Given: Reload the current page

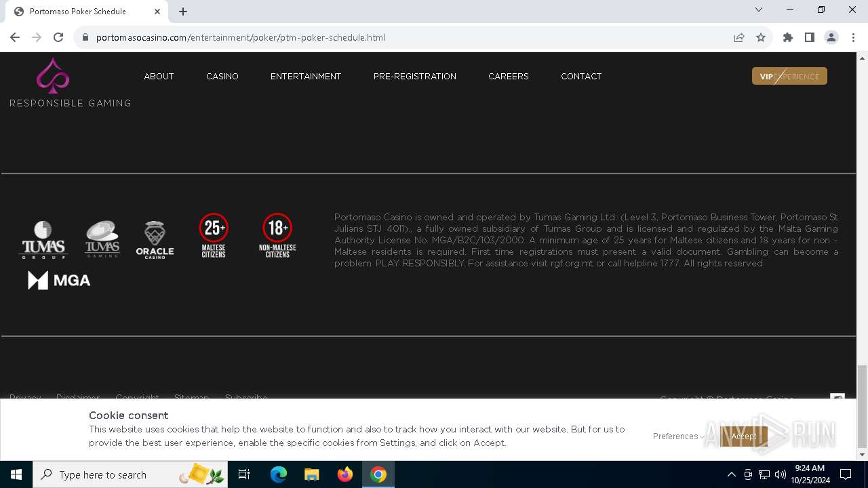Looking at the screenshot, I should pyautogui.click(x=58, y=37).
